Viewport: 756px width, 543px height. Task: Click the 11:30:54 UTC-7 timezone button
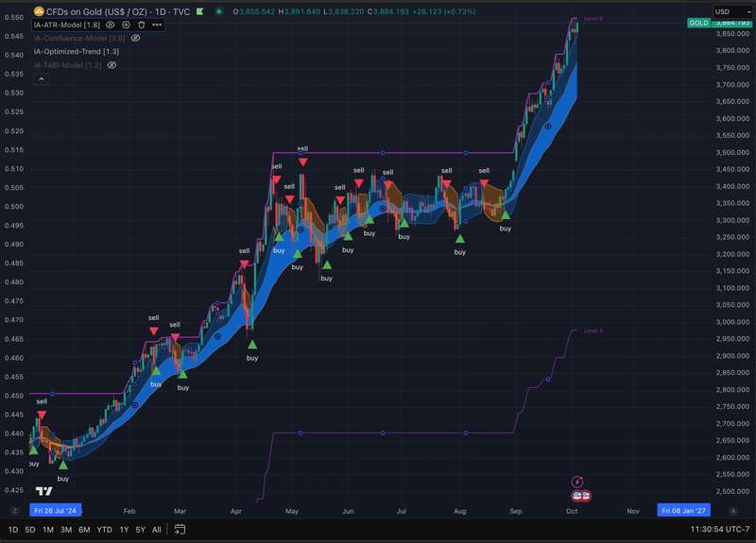click(720, 530)
